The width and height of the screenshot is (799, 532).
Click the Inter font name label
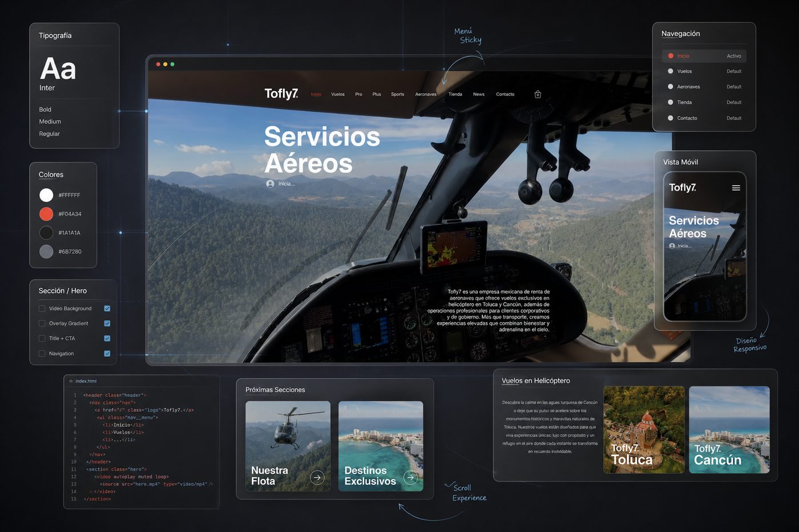(x=47, y=88)
